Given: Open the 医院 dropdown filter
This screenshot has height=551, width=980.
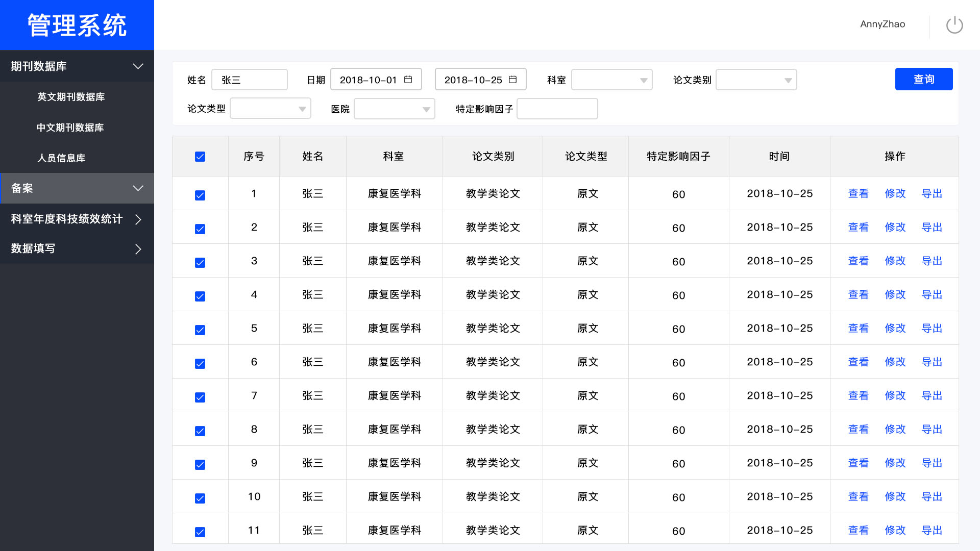Looking at the screenshot, I should point(394,109).
